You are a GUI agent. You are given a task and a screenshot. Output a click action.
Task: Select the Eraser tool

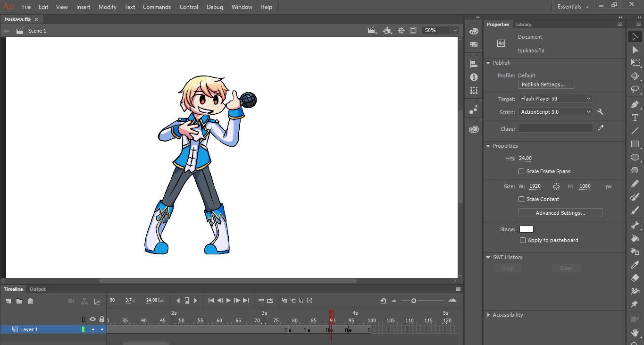(x=635, y=278)
